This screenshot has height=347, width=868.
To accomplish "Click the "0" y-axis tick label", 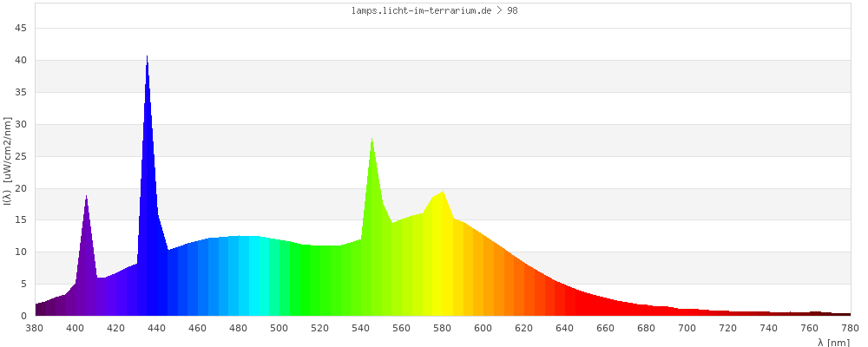I will click(24, 317).
